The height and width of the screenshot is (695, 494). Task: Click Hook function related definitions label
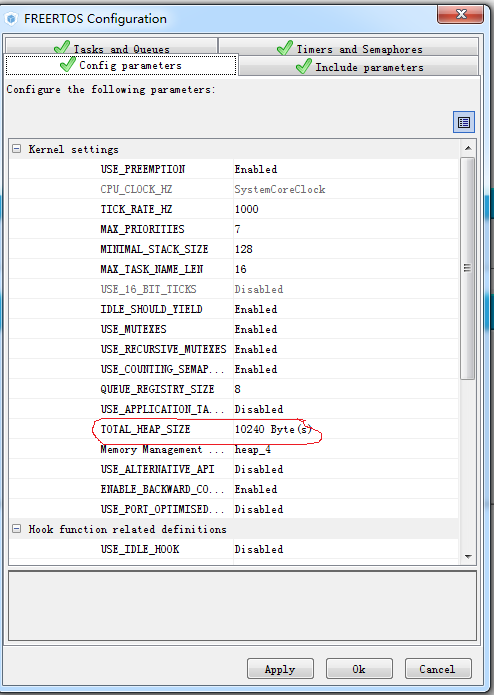click(x=128, y=529)
